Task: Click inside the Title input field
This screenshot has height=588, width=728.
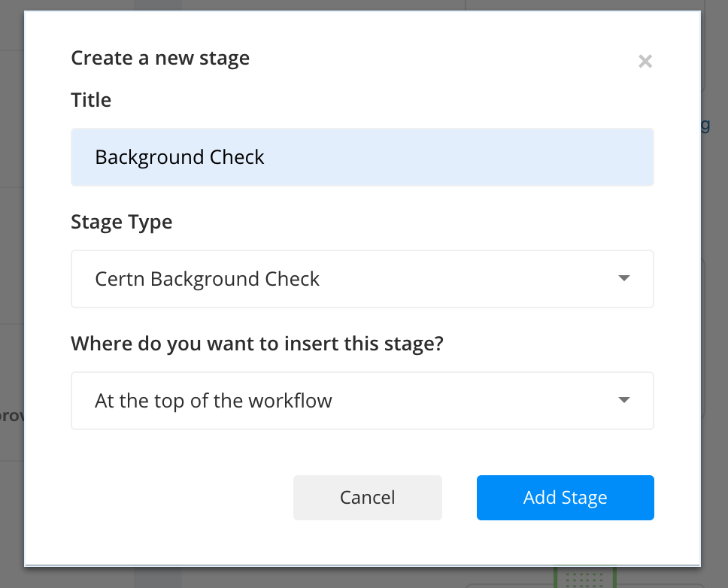Action: [361, 156]
